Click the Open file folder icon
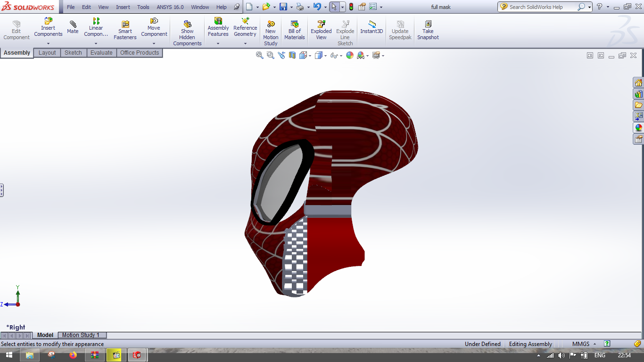The image size is (644, 362). coord(266,7)
